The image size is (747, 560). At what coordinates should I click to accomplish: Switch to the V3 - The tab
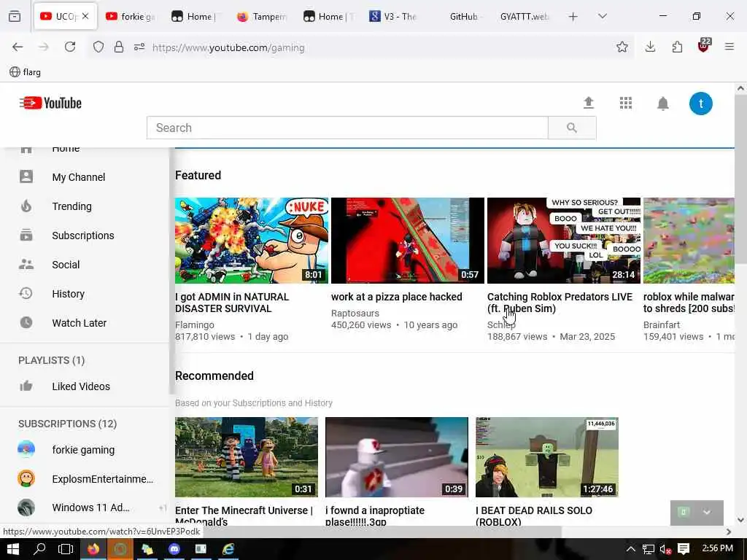pyautogui.click(x=393, y=17)
